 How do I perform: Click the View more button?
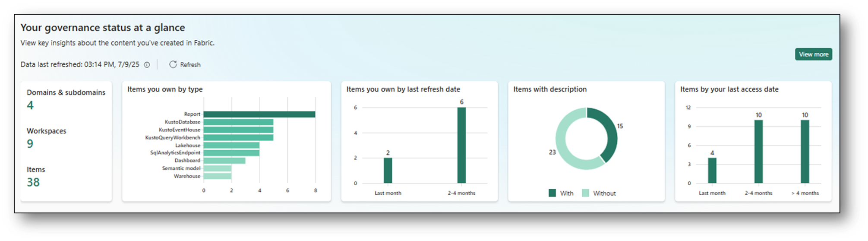click(813, 54)
